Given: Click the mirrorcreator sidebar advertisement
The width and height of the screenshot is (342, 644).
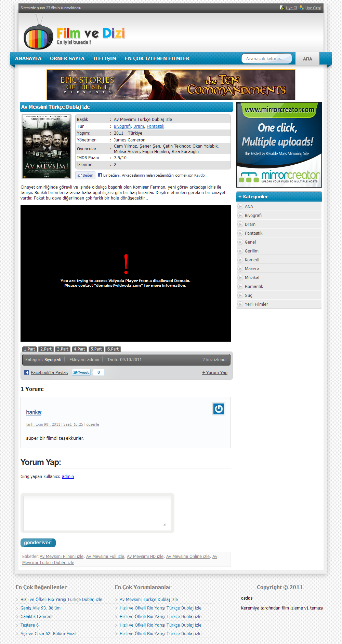Looking at the screenshot, I should pyautogui.click(x=279, y=145).
